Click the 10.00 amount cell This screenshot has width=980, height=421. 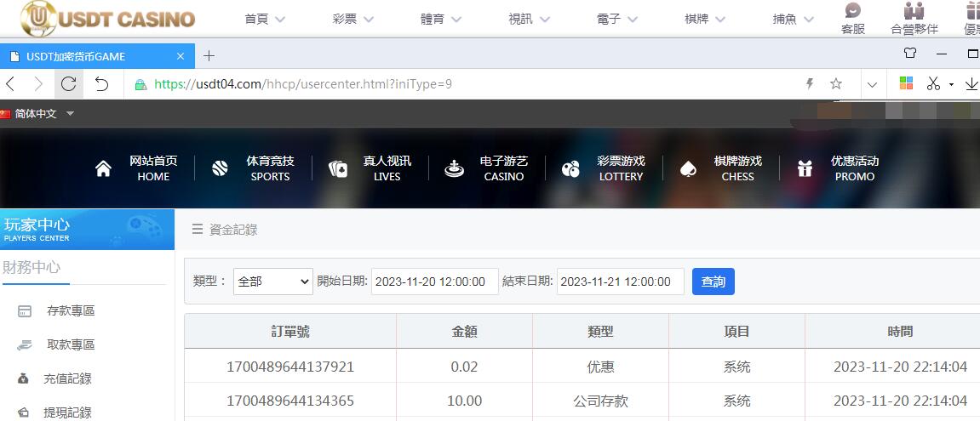pyautogui.click(x=464, y=401)
